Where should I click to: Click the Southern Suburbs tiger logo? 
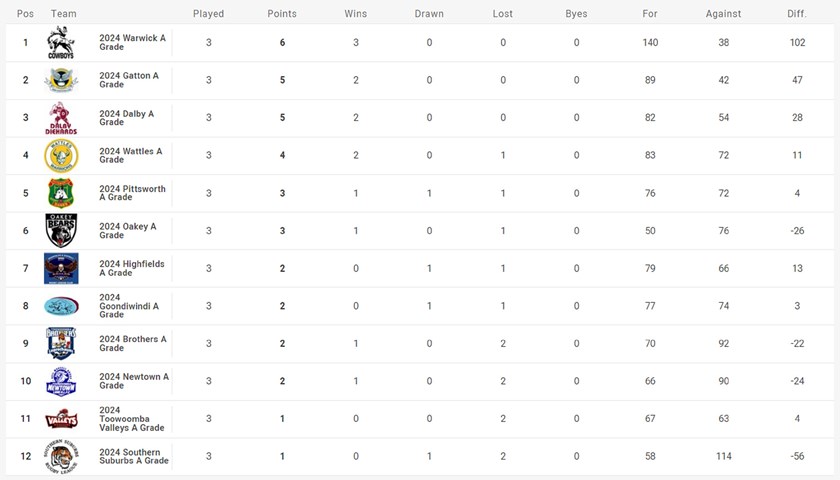[x=61, y=456]
